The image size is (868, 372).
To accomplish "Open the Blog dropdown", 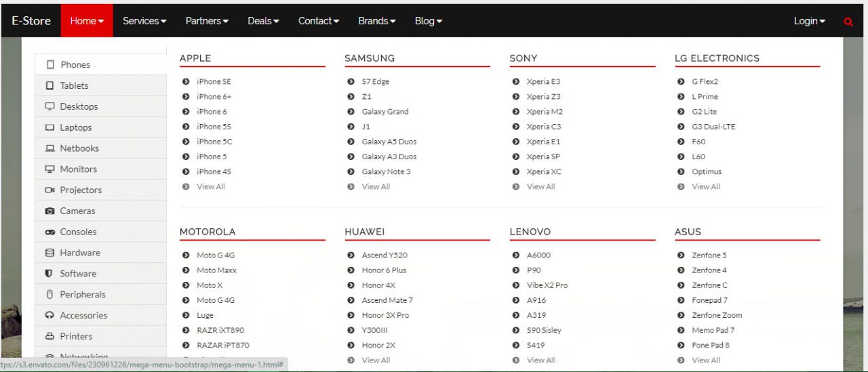I will tap(429, 21).
